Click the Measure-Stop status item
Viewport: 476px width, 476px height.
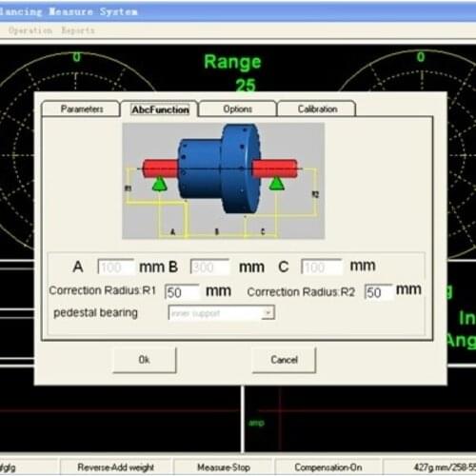pyautogui.click(x=224, y=467)
